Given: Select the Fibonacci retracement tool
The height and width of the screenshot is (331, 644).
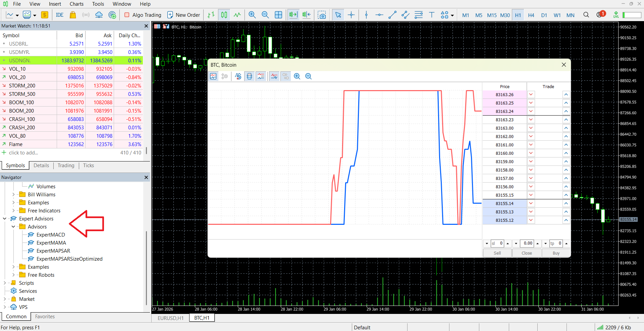Looking at the screenshot, I should point(419,15).
